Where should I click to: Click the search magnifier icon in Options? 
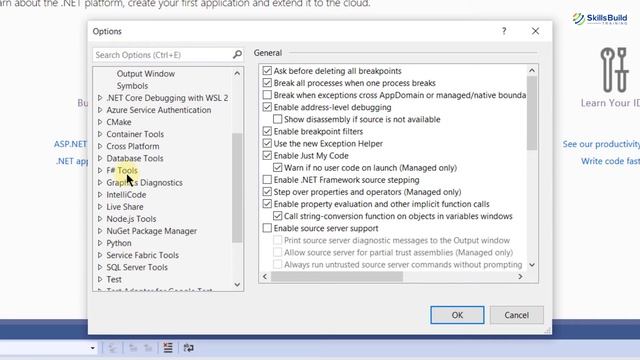click(x=237, y=54)
